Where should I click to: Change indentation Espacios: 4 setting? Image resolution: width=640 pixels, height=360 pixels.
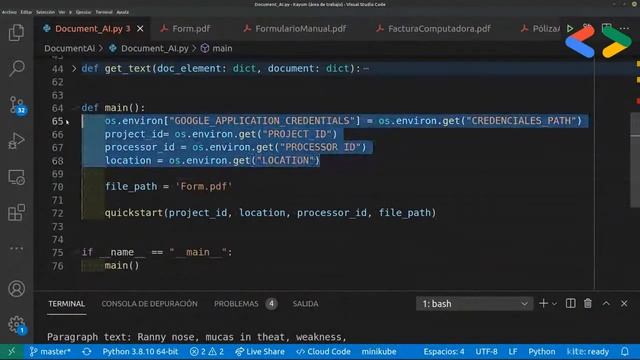(x=444, y=351)
